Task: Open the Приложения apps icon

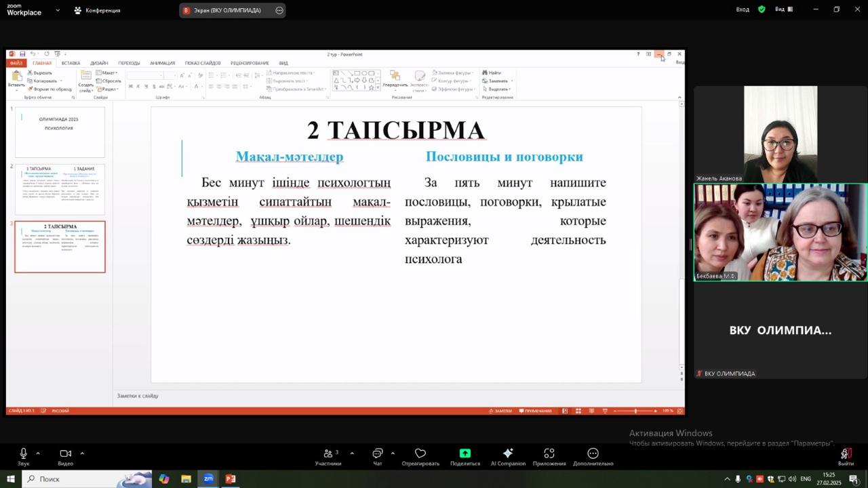Action: pyautogui.click(x=549, y=453)
